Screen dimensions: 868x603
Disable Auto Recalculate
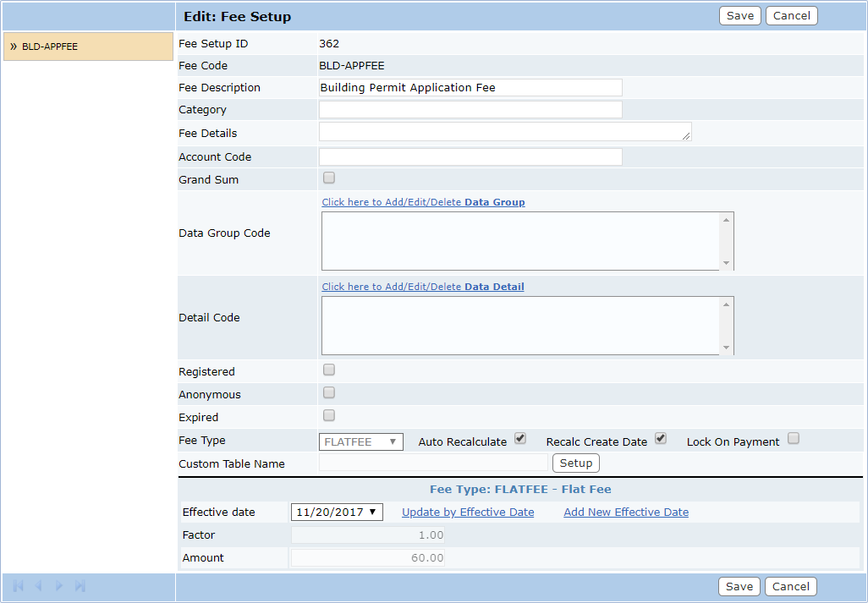tap(520, 438)
